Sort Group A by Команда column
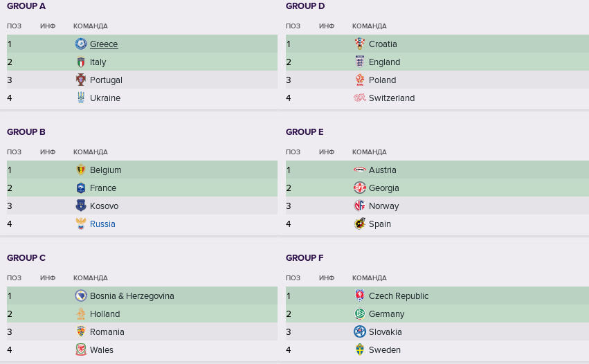The height and width of the screenshot is (364, 589). point(91,26)
